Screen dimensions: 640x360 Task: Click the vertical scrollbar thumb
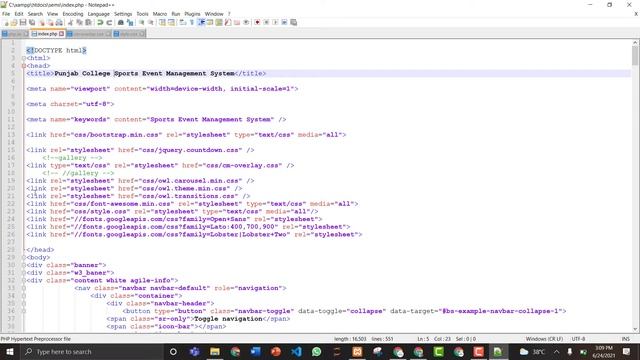click(635, 55)
